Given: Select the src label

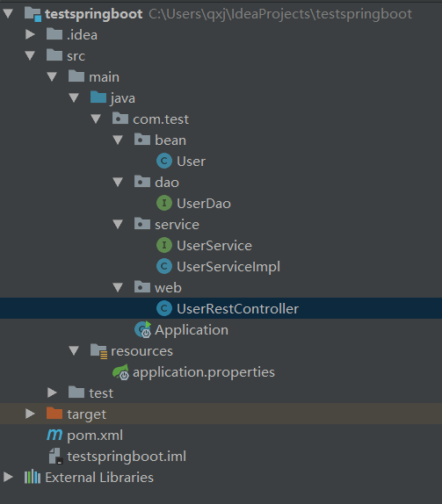Looking at the screenshot, I should pyautogui.click(x=76, y=56).
